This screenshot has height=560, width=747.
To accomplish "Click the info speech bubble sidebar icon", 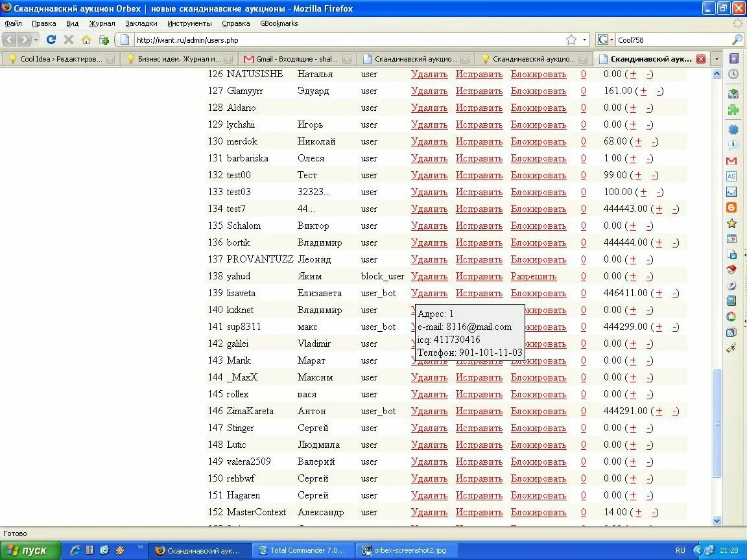I will point(733,145).
